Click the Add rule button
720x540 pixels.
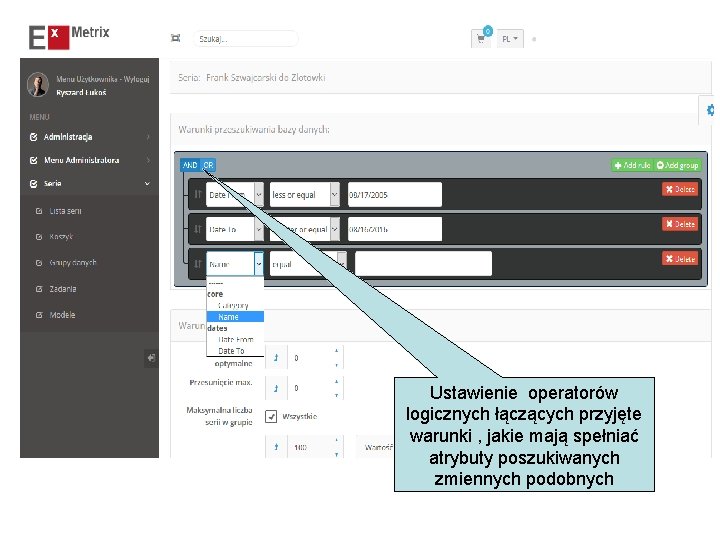632,165
